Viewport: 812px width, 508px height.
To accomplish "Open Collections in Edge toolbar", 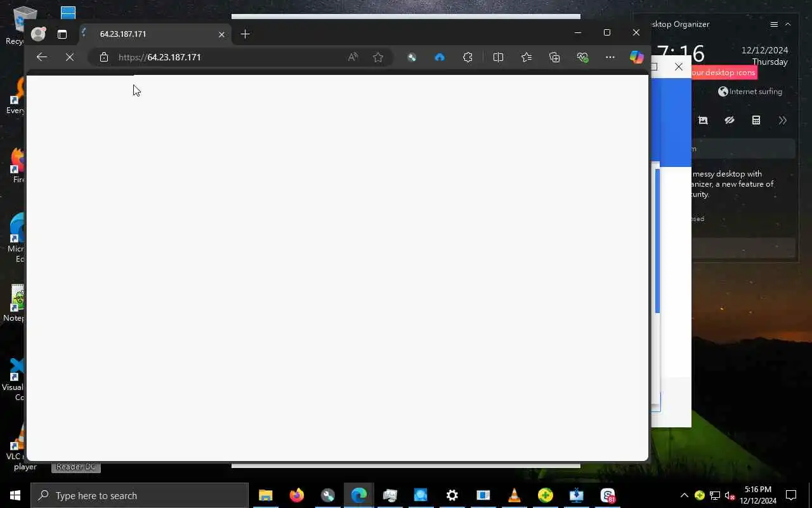I will pos(554,57).
